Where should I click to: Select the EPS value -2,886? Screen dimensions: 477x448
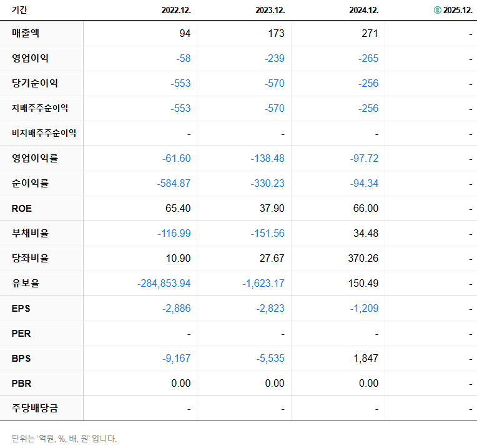click(x=177, y=308)
